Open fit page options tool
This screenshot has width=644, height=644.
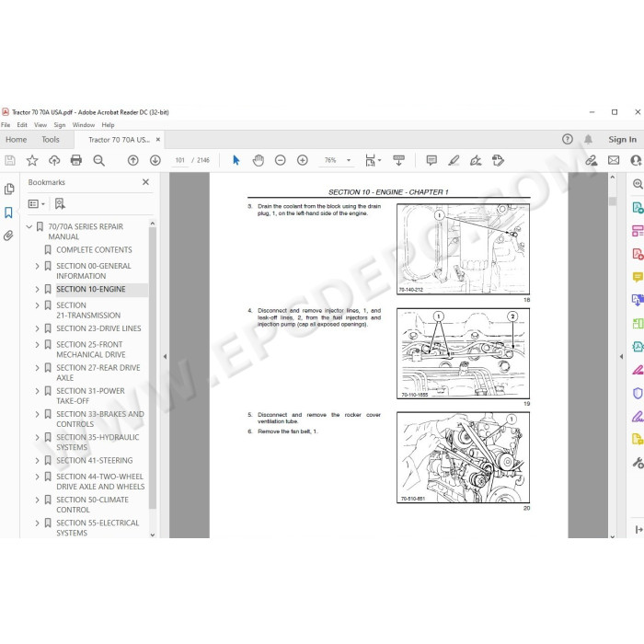pos(373,160)
